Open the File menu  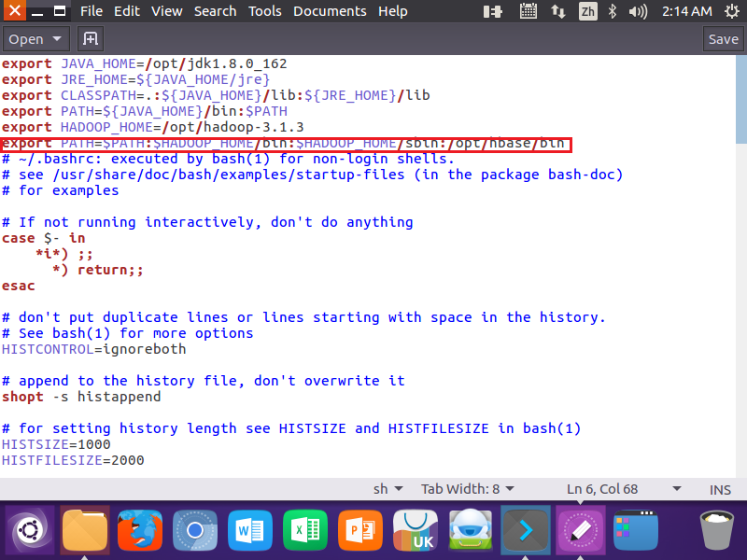click(x=92, y=11)
